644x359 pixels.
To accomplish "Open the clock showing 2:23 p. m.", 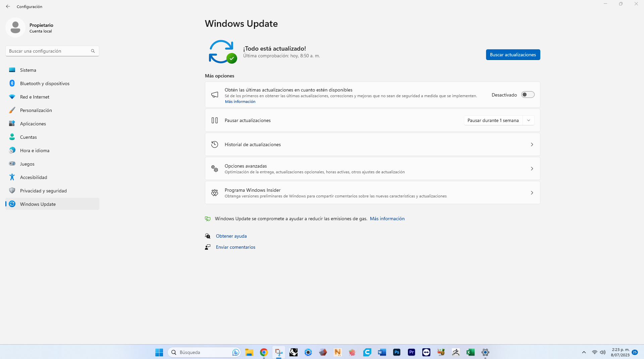I will [x=620, y=352].
